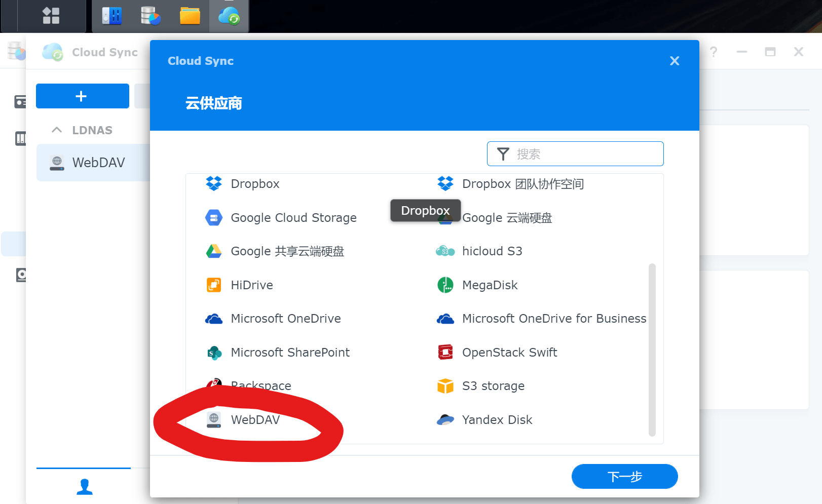The width and height of the screenshot is (822, 504).
Task: Open the user account icon at sidebar bottom
Action: click(85, 487)
